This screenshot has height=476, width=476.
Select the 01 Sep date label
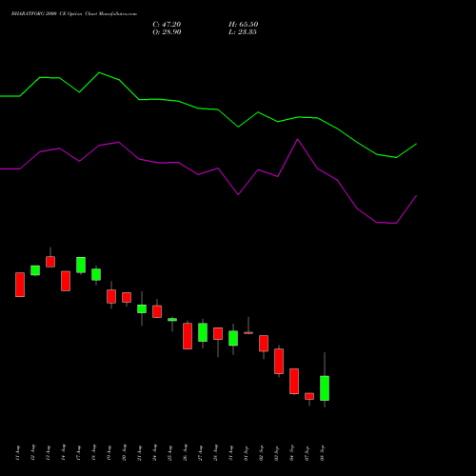click(x=246, y=453)
